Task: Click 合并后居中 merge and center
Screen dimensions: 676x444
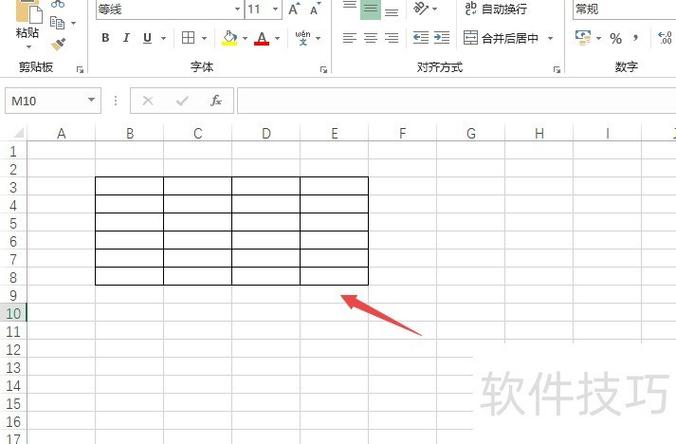Action: (x=501, y=38)
